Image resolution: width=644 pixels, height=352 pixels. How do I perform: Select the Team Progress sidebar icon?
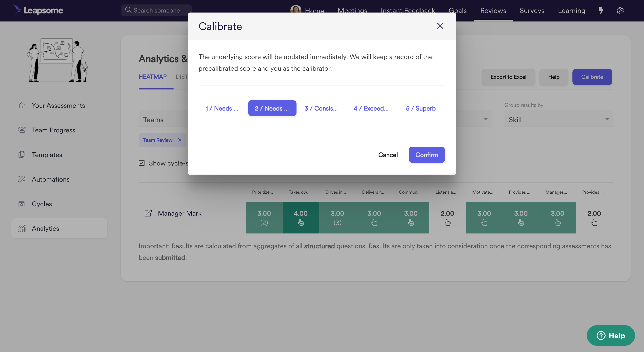pos(22,130)
